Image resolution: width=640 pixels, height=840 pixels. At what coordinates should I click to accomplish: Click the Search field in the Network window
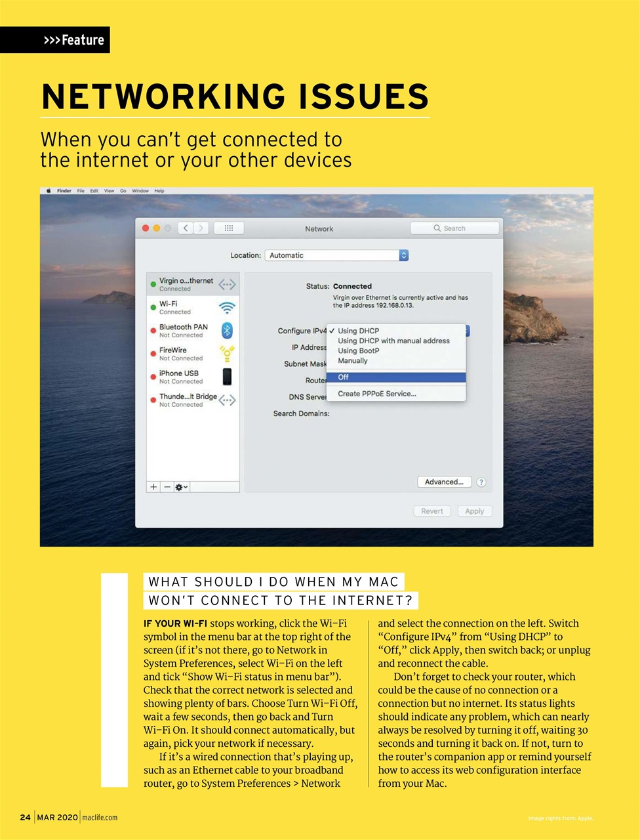coord(454,228)
